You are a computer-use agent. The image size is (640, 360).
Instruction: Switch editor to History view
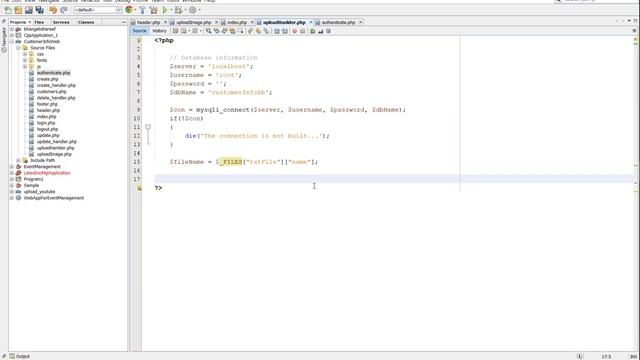click(160, 31)
